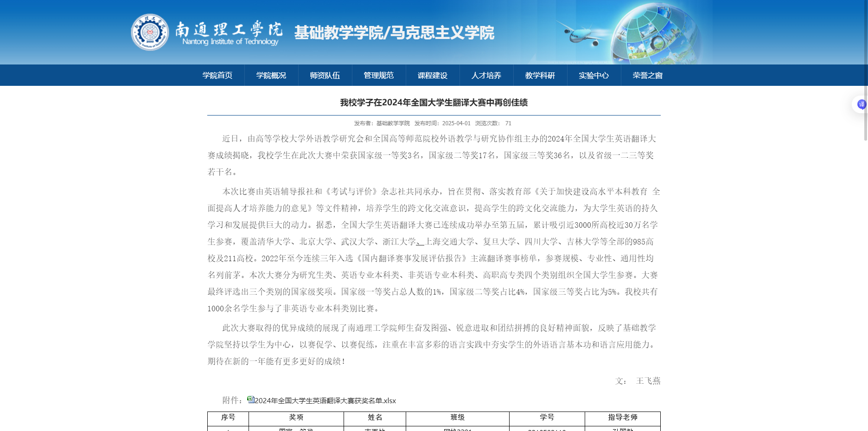
Task: Click the Excel file icon beside attachment
Action: tap(250, 399)
